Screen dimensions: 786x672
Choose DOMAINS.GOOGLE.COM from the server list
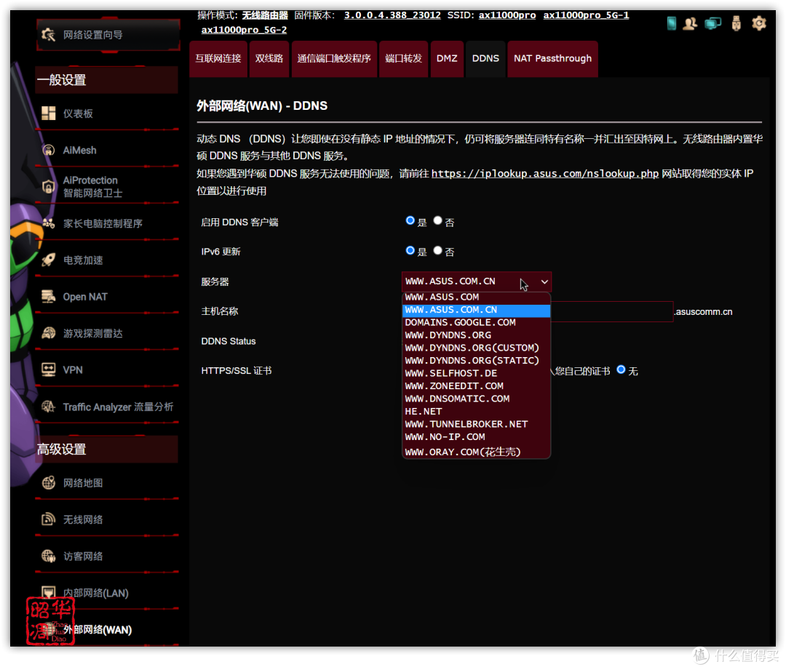coord(476,322)
